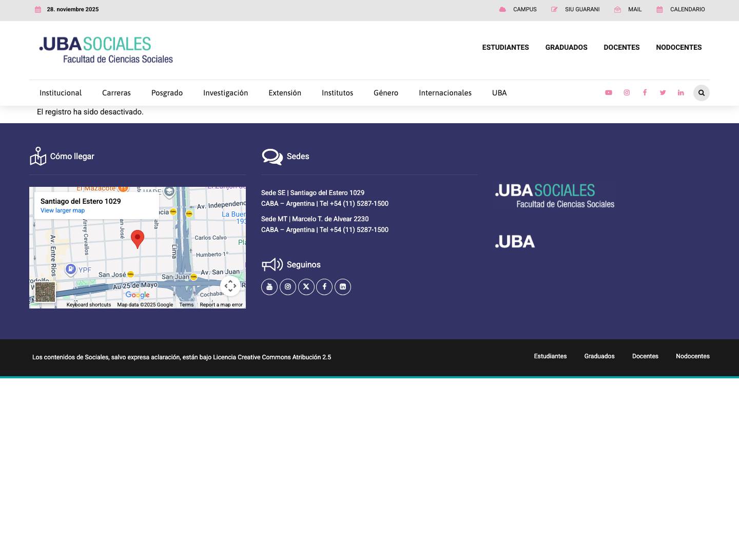Click the map pan control on the embedded map
This screenshot has height=560, width=739.
click(230, 286)
